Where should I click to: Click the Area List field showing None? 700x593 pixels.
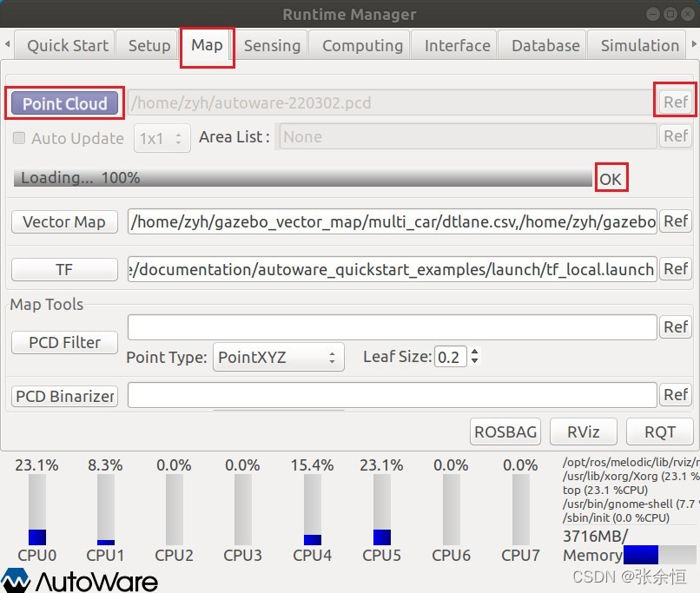(x=468, y=136)
